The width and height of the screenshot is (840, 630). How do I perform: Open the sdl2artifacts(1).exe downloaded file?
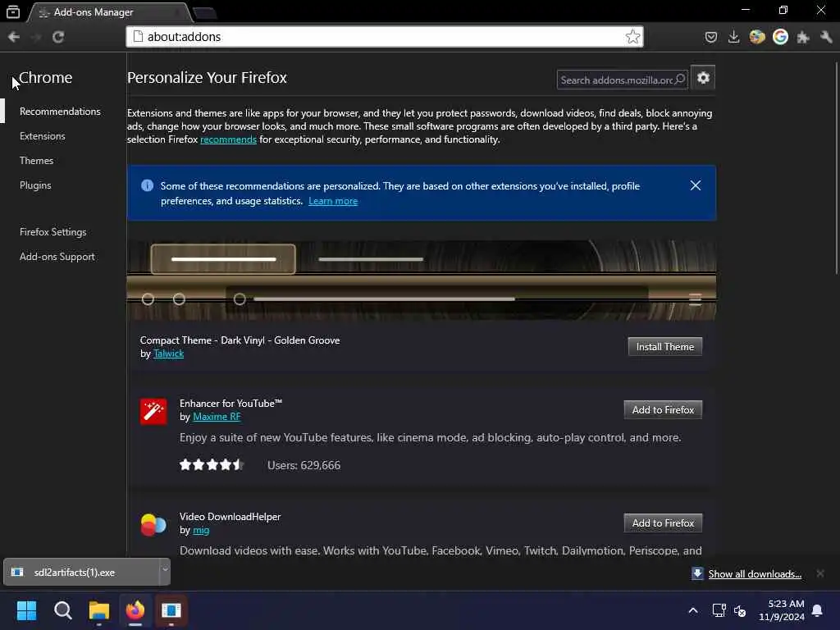coord(81,572)
